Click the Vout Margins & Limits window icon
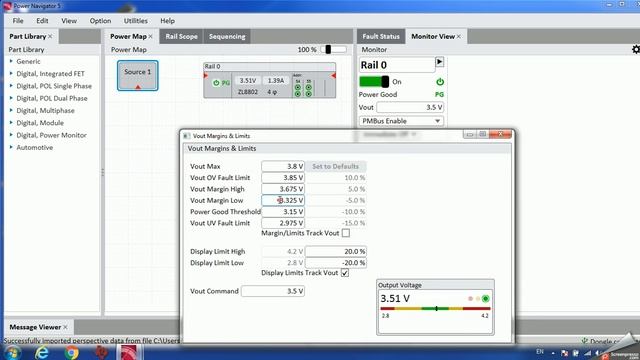 click(186, 136)
